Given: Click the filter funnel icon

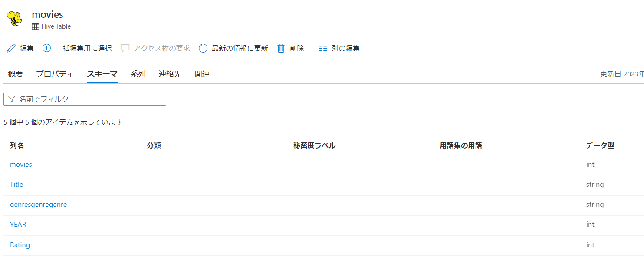Looking at the screenshot, I should point(11,99).
